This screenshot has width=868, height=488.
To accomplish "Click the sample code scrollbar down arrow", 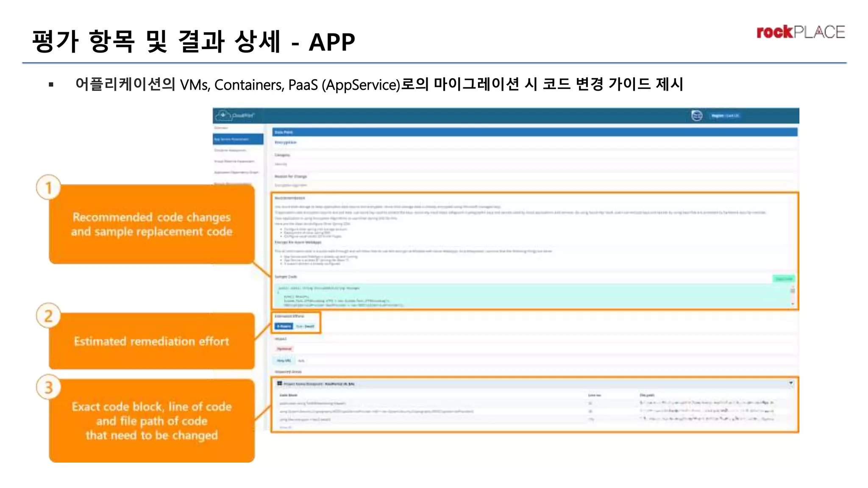I will tap(792, 304).
